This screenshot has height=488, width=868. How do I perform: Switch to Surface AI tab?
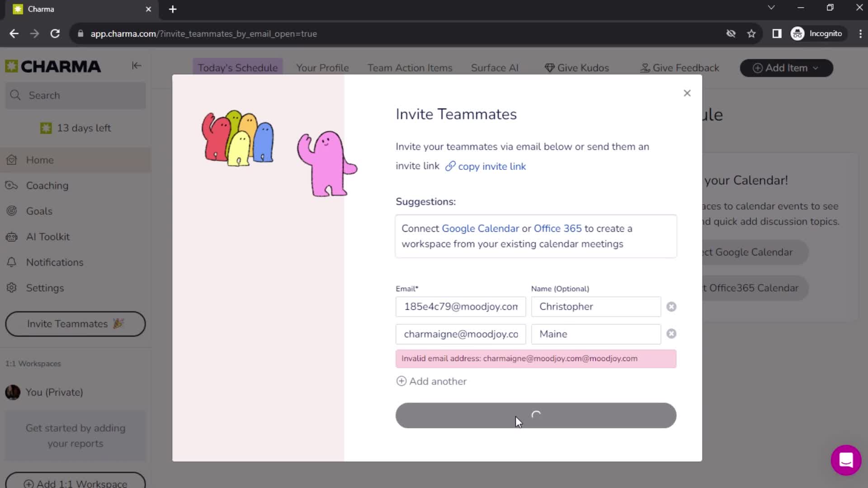(x=495, y=68)
